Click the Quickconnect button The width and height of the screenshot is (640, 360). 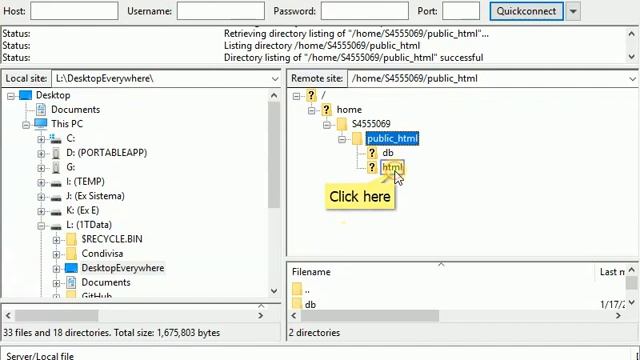pyautogui.click(x=527, y=11)
